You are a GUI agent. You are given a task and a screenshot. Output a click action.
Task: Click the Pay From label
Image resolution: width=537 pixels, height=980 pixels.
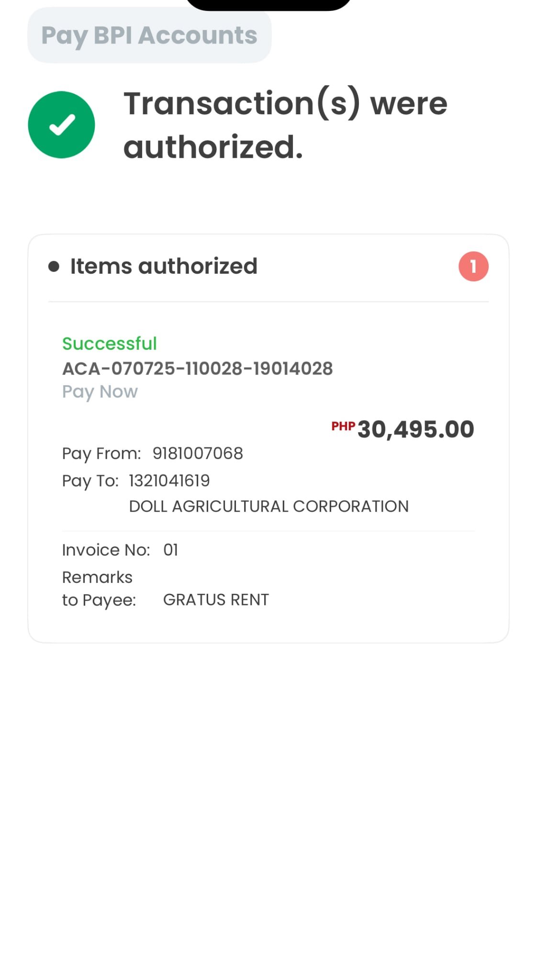101,453
